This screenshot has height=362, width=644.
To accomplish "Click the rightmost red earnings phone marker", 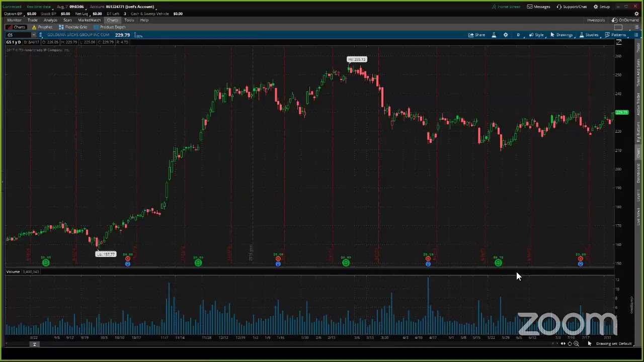I will click(580, 258).
